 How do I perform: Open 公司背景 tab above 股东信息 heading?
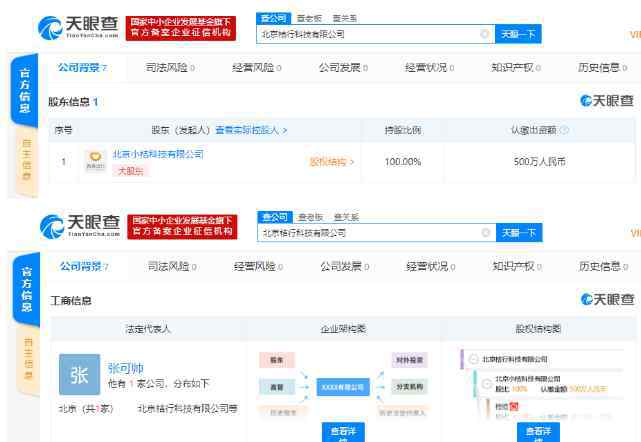tap(82, 67)
